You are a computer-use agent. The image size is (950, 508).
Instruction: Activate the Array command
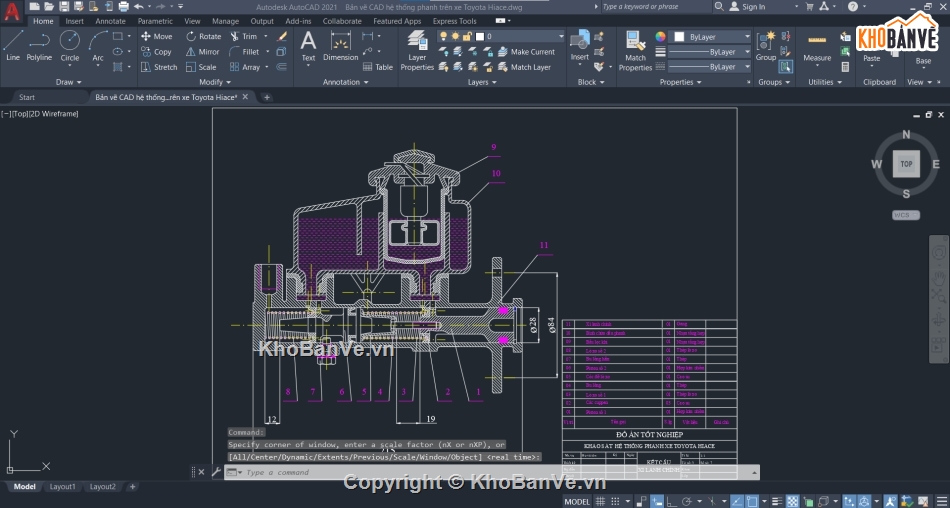[245, 67]
